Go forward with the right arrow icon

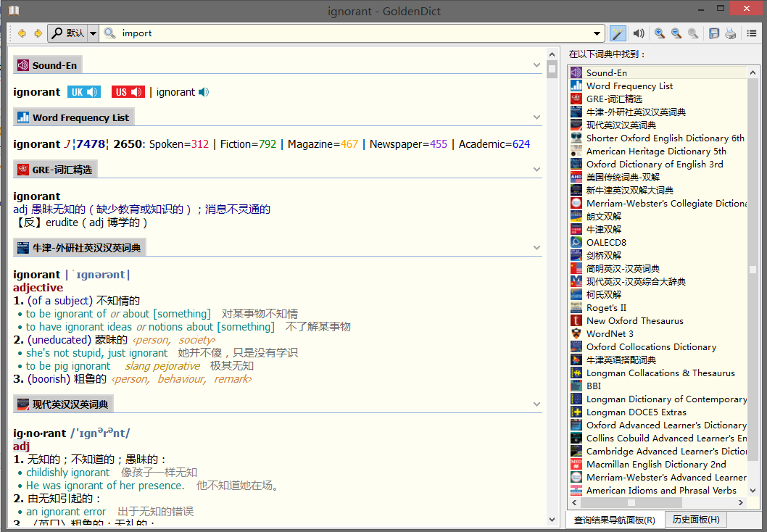point(38,33)
